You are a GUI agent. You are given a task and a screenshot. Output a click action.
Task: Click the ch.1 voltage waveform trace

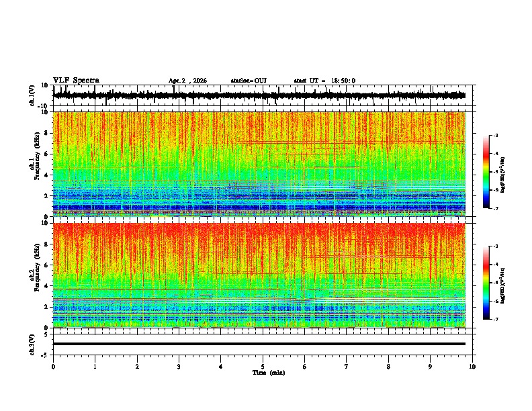point(259,95)
